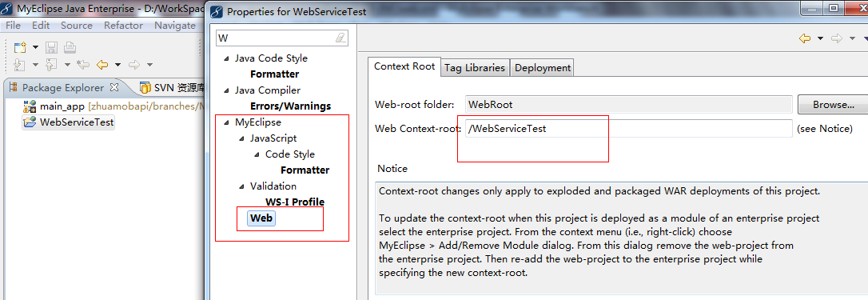Image resolution: width=868 pixels, height=300 pixels.
Task: Click the Properties dialog title bar icon
Action: tap(217, 12)
